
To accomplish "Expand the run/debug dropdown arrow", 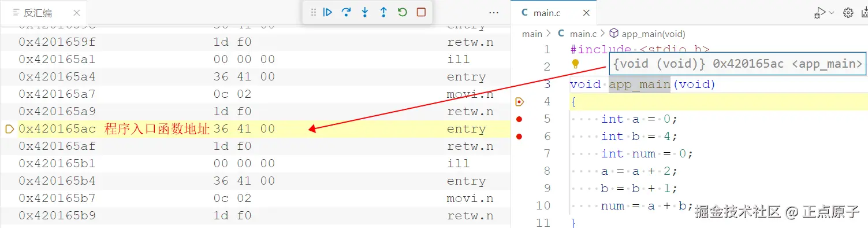I will [832, 12].
